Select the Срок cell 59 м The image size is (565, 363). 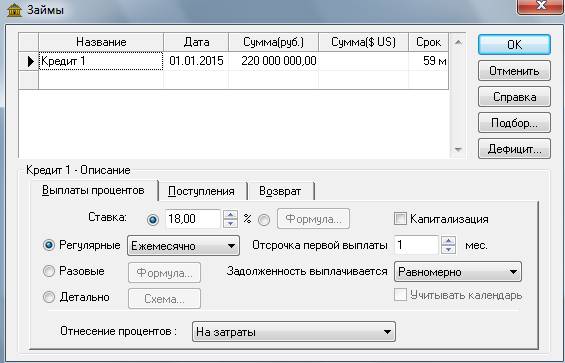point(428,61)
